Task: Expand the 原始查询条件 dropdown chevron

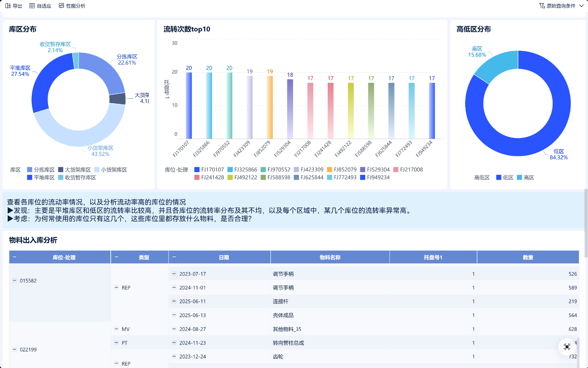Action: (x=581, y=6)
